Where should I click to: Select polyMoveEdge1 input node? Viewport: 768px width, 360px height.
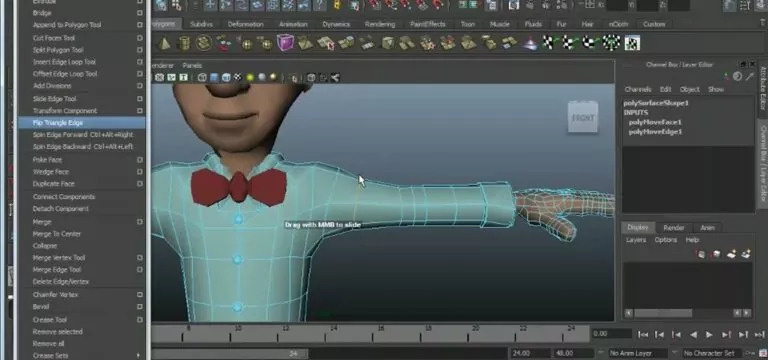click(655, 132)
